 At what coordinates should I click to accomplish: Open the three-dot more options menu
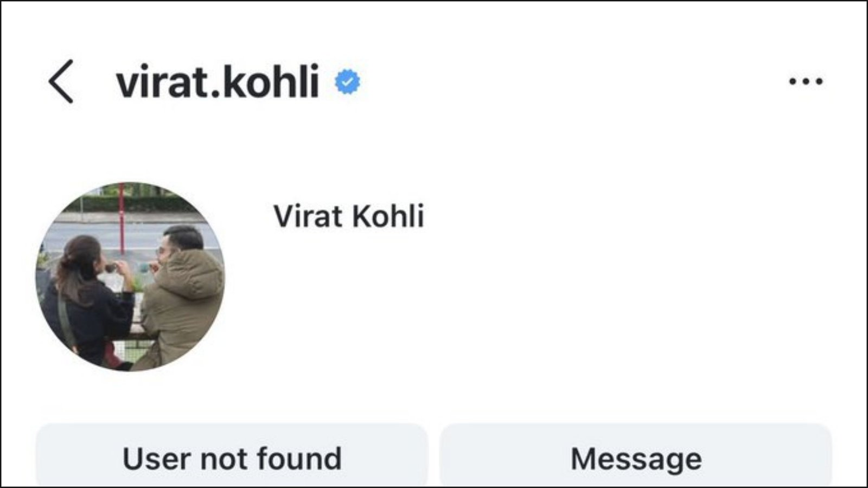(x=806, y=82)
